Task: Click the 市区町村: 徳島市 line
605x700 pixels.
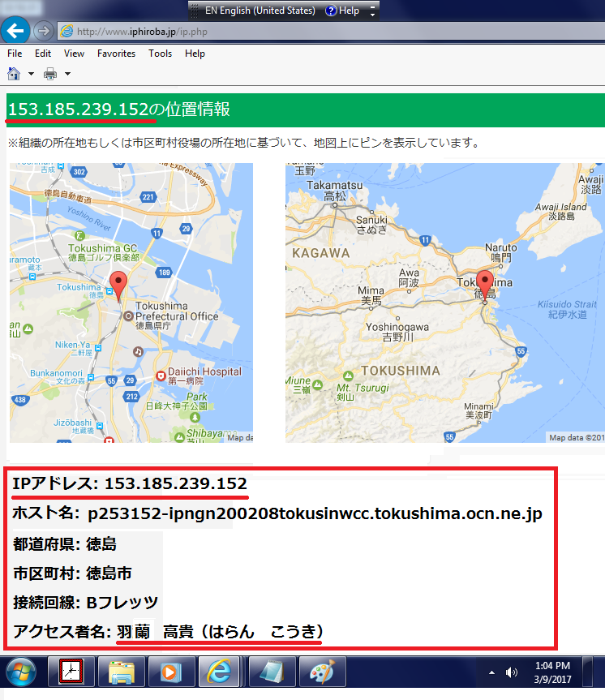Action: click(x=72, y=573)
